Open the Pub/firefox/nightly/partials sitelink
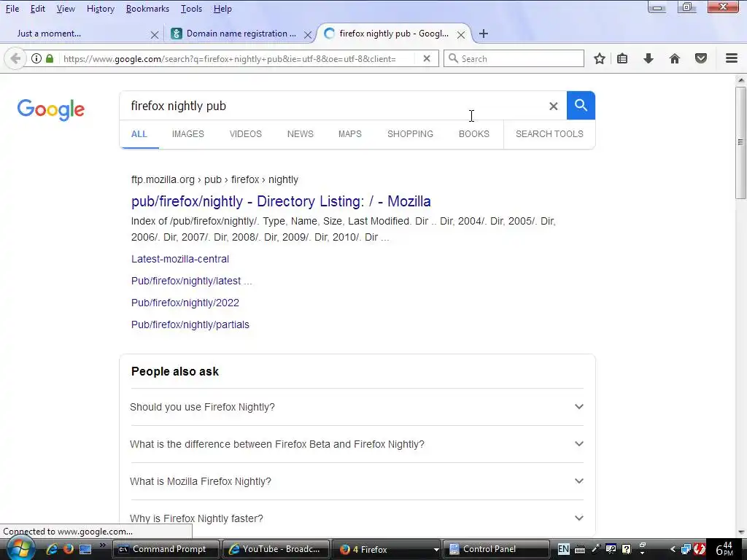Image resolution: width=747 pixels, height=560 pixels. click(190, 324)
